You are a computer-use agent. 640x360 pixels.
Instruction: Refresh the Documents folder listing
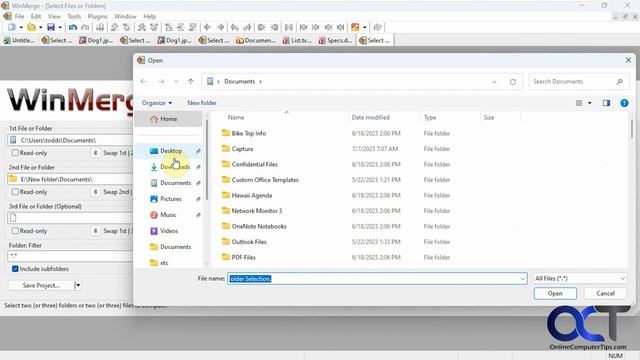[513, 82]
